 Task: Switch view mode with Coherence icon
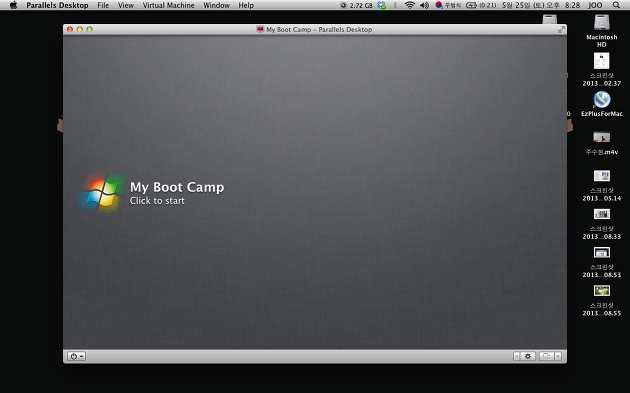pos(546,356)
